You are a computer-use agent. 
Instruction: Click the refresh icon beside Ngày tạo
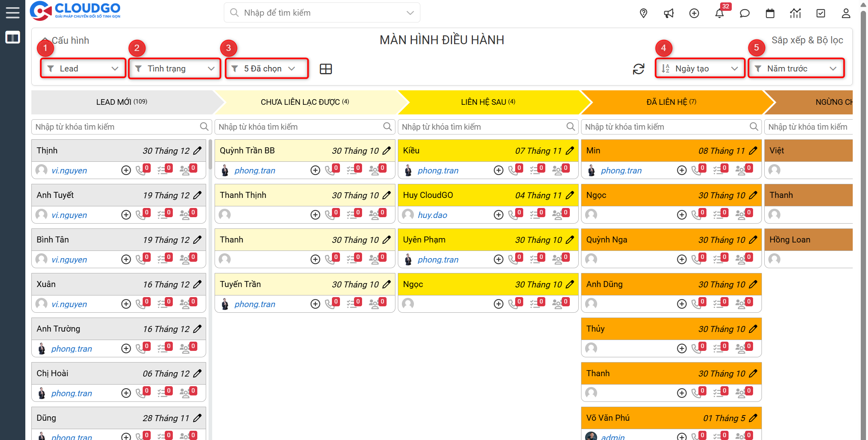pyautogui.click(x=639, y=69)
